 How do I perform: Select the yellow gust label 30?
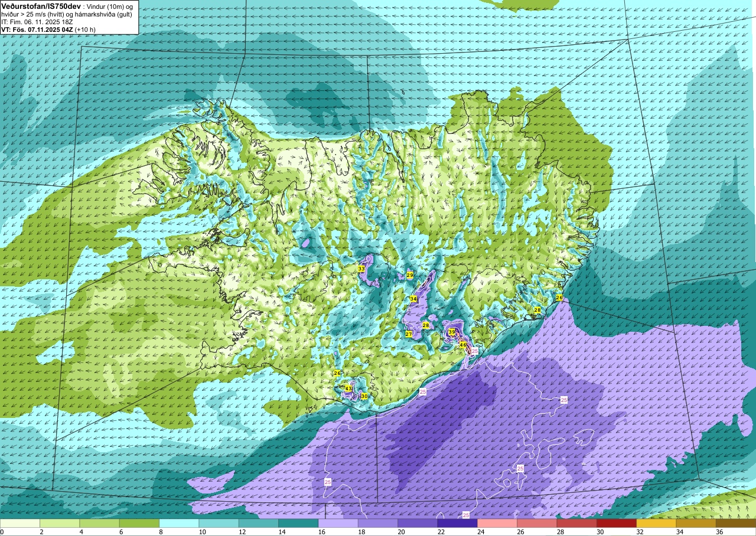tap(364, 396)
